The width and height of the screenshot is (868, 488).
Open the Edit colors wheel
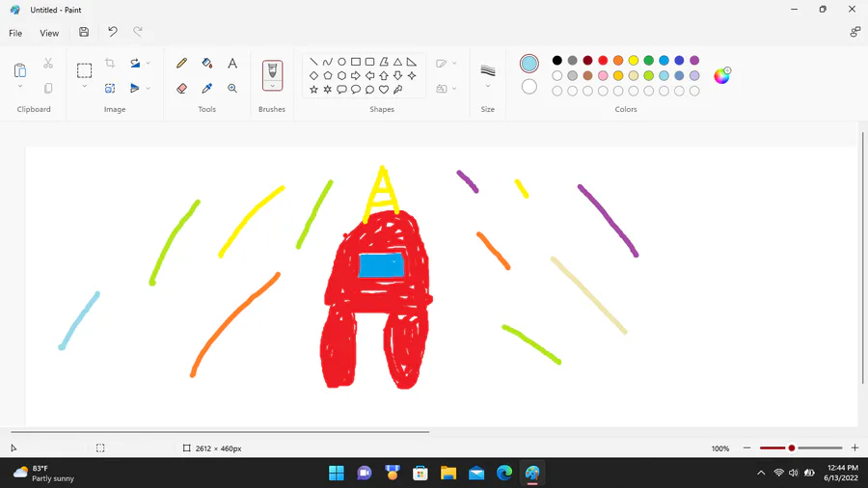(x=721, y=76)
